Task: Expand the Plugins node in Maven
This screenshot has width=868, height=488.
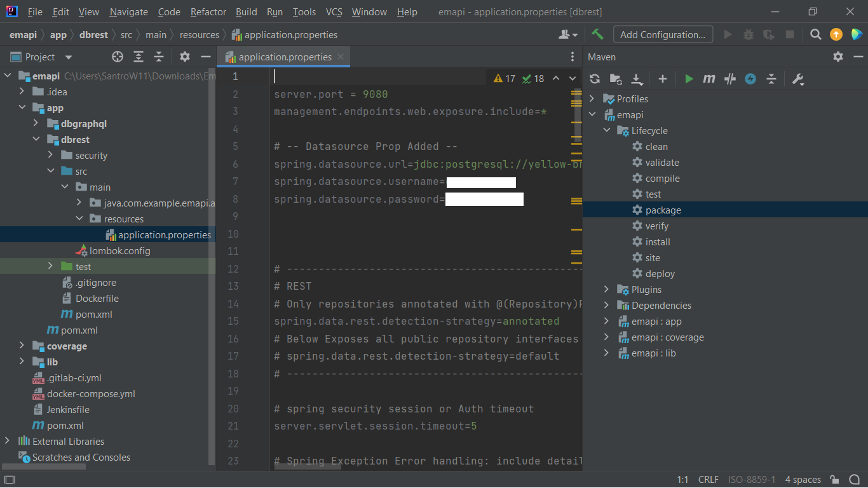Action: (606, 290)
